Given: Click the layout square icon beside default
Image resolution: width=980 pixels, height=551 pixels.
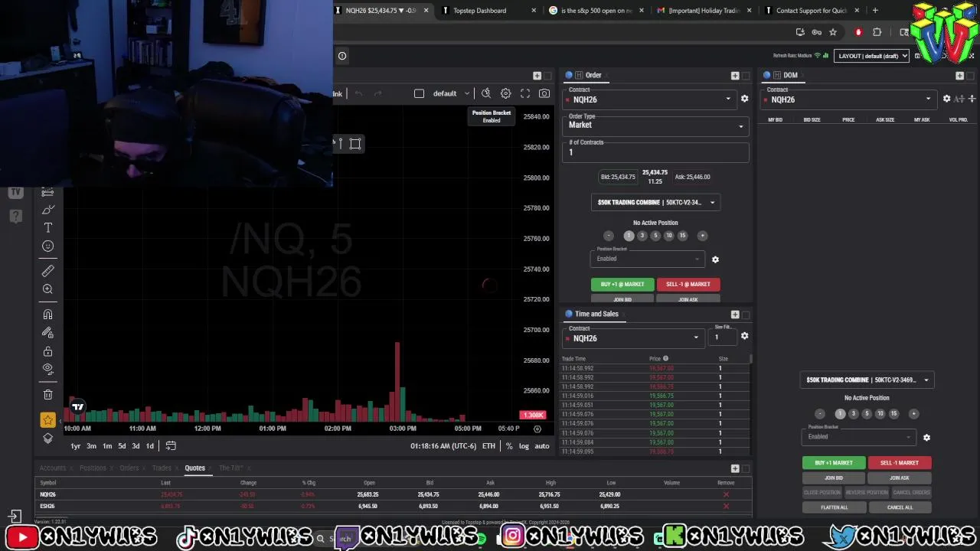Looking at the screenshot, I should coord(419,93).
